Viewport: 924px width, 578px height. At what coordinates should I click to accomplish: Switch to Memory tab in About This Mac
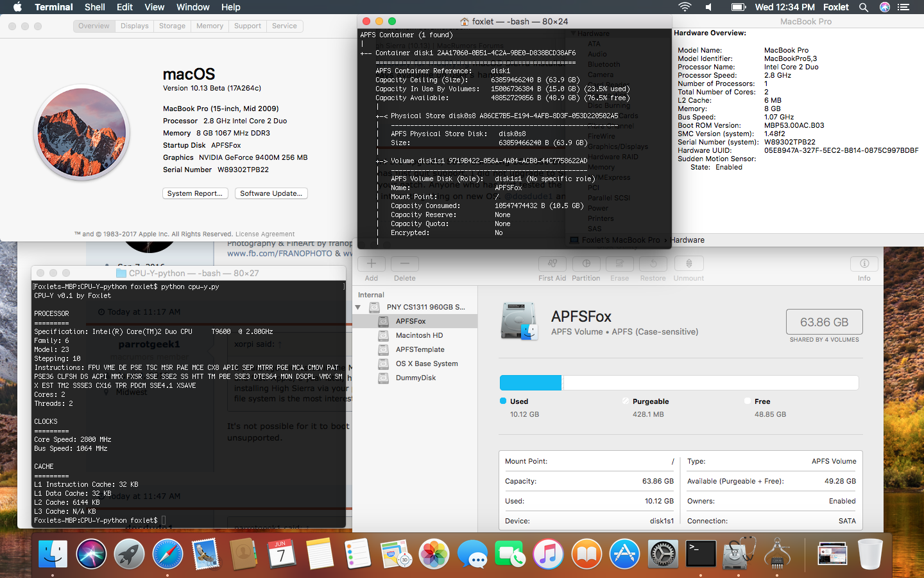[x=210, y=26]
